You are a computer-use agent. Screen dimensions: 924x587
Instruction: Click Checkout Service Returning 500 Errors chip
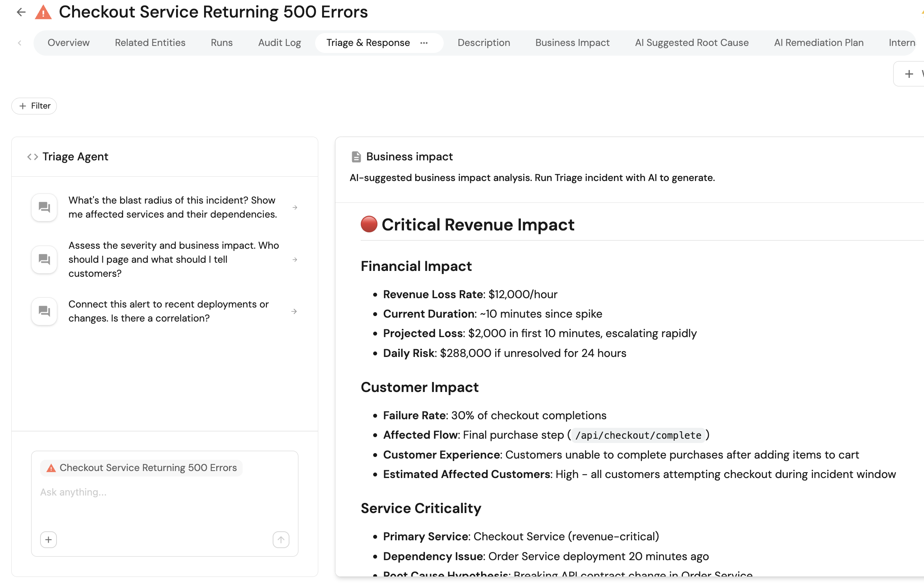click(x=142, y=467)
